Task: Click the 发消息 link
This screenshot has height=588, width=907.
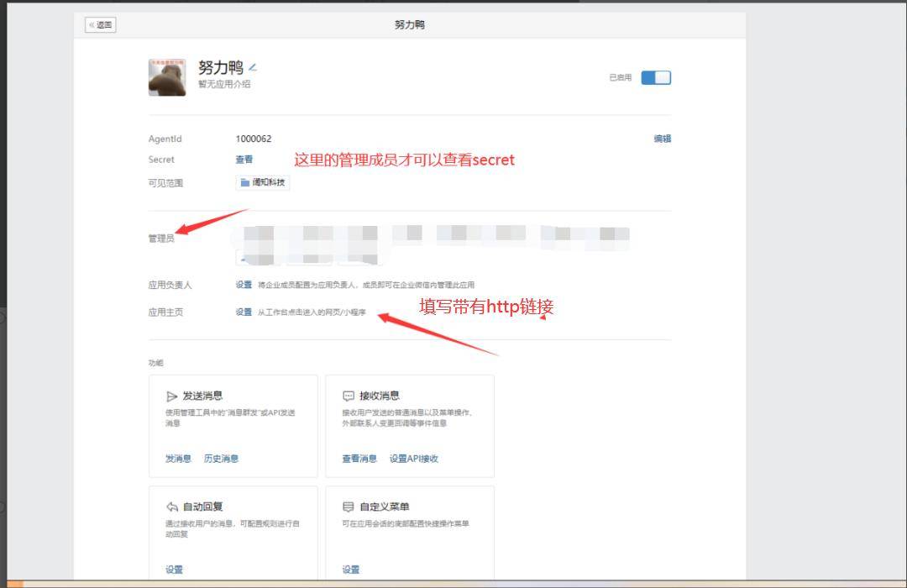Action: [x=178, y=459]
